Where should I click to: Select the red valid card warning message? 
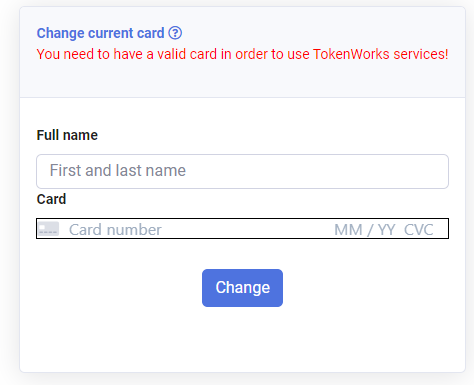click(x=242, y=54)
